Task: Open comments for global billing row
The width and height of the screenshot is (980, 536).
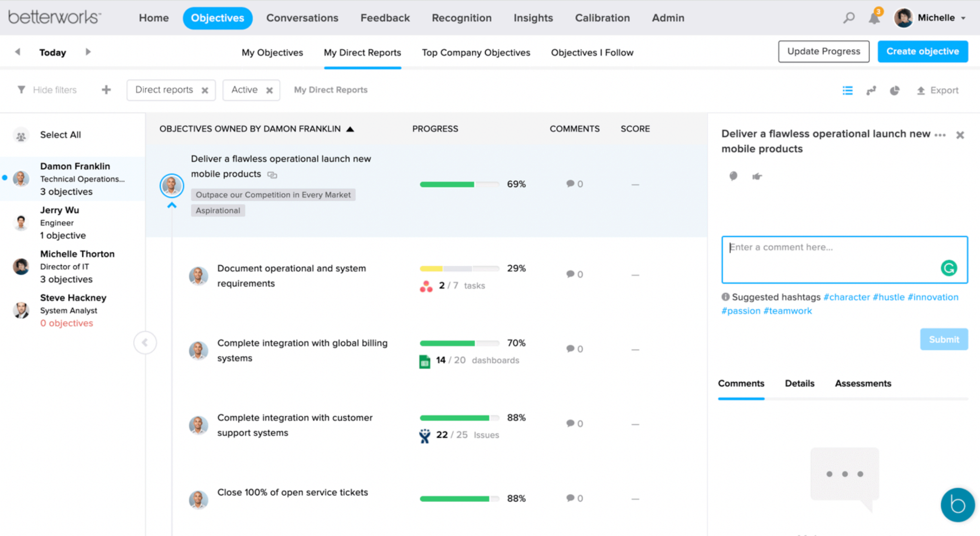Action: pos(574,349)
